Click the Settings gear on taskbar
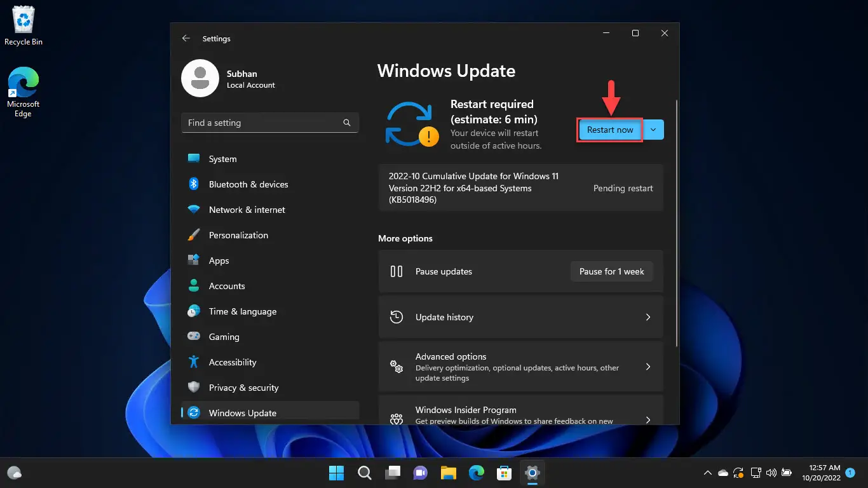 (532, 473)
